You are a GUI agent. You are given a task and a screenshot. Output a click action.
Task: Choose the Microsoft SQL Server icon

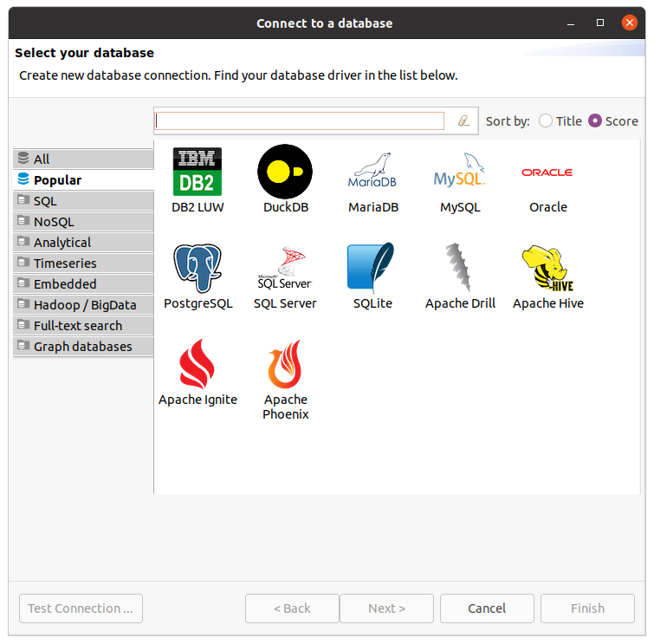tap(285, 267)
